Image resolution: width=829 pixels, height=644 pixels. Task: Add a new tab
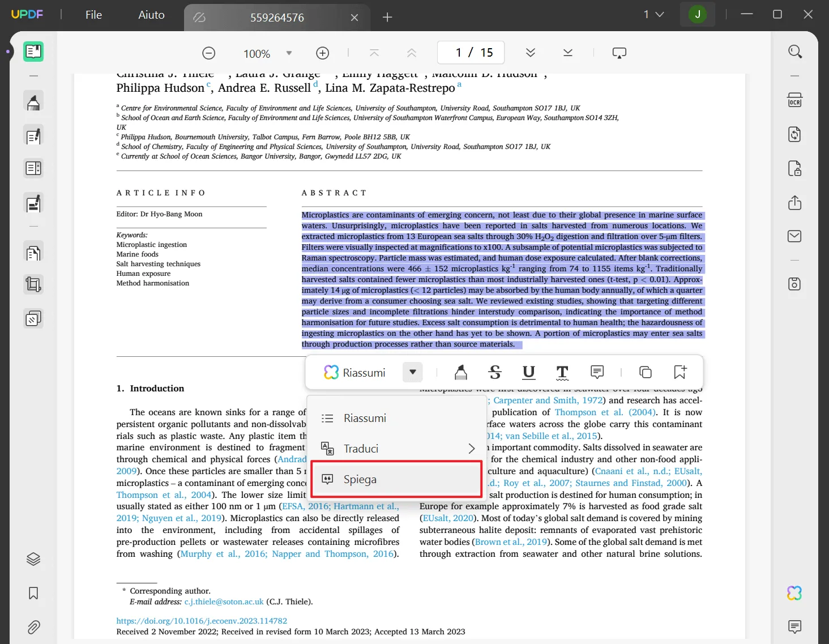pyautogui.click(x=387, y=18)
